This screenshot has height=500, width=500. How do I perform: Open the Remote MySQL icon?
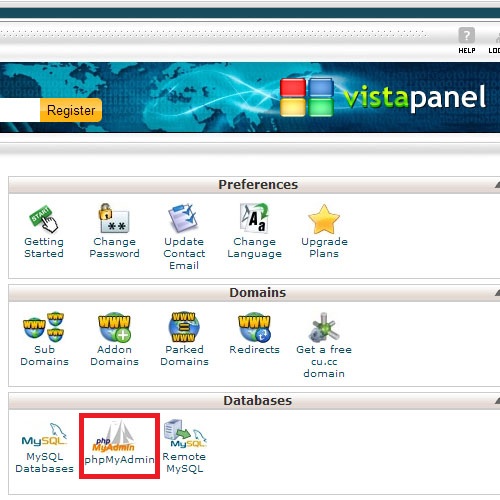pyautogui.click(x=185, y=433)
